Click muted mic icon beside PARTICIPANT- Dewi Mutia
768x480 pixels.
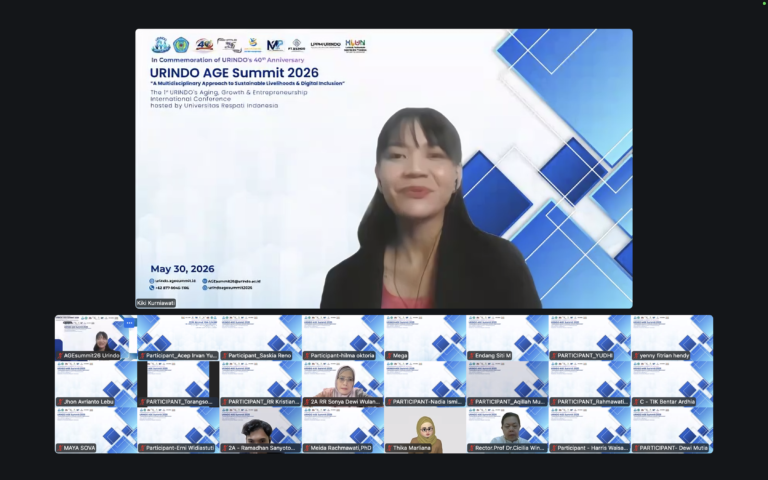[x=636, y=448]
